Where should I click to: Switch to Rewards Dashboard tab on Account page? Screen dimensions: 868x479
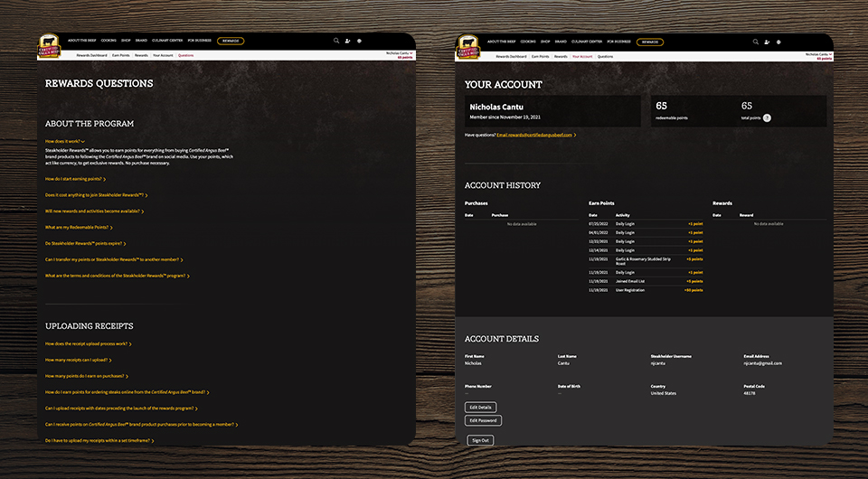(511, 56)
